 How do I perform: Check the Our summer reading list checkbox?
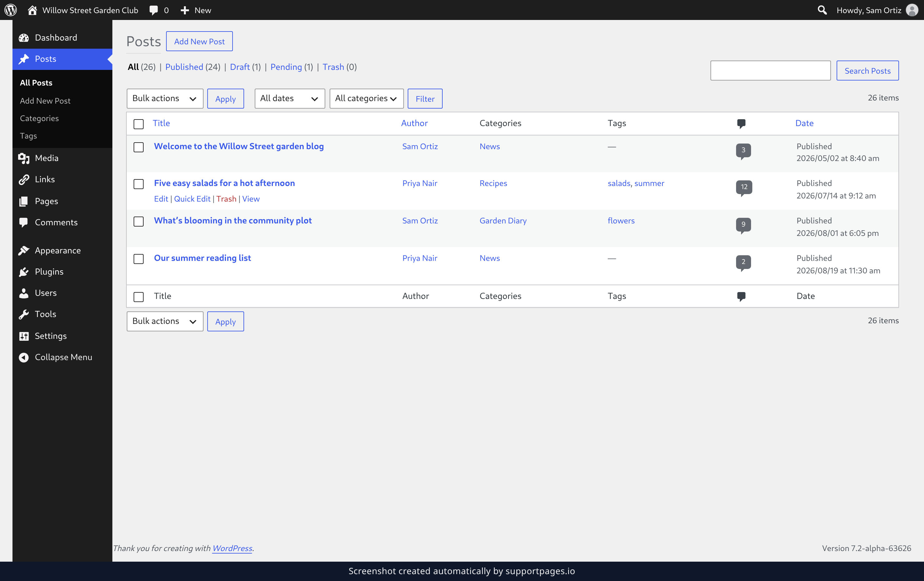click(x=139, y=259)
